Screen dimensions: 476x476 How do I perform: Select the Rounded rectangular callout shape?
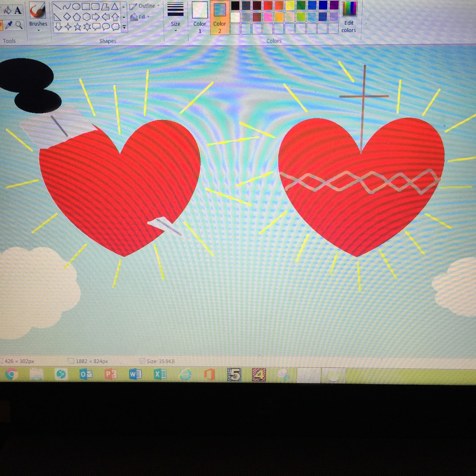(96, 27)
